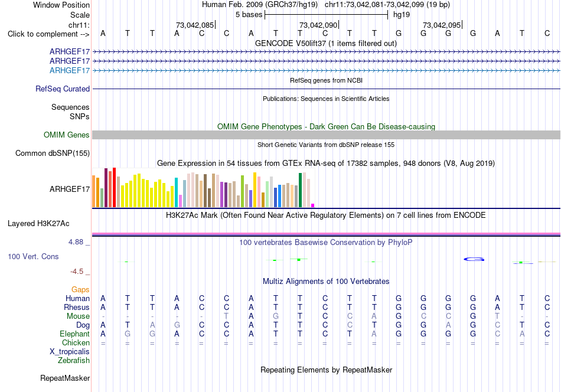Click the cyan bar in GTEx expression chart

[x=176, y=192]
